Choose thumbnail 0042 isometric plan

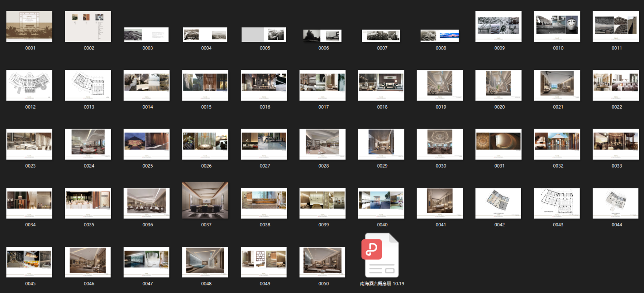coord(498,203)
